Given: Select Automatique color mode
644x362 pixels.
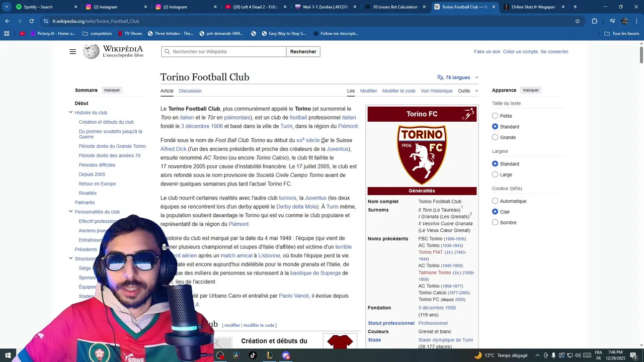Looking at the screenshot, I should (495, 201).
